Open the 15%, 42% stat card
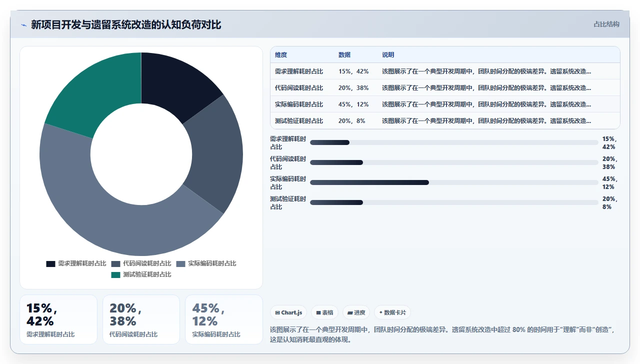The image size is (640, 364). (x=58, y=319)
